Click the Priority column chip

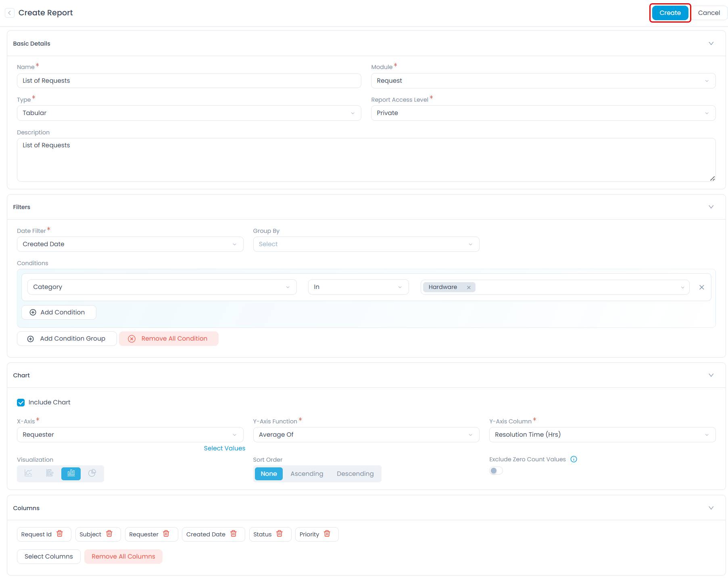tap(317, 534)
